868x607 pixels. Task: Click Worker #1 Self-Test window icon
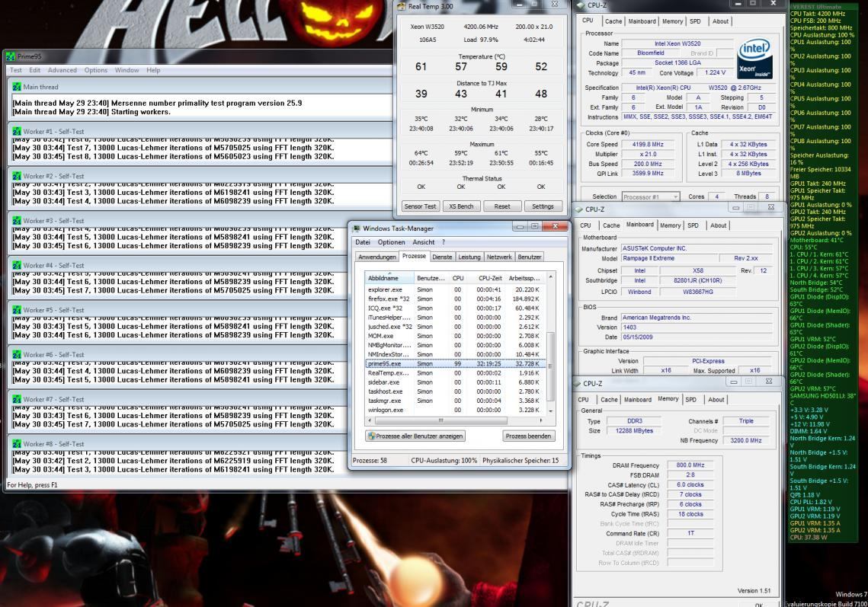pos(17,132)
